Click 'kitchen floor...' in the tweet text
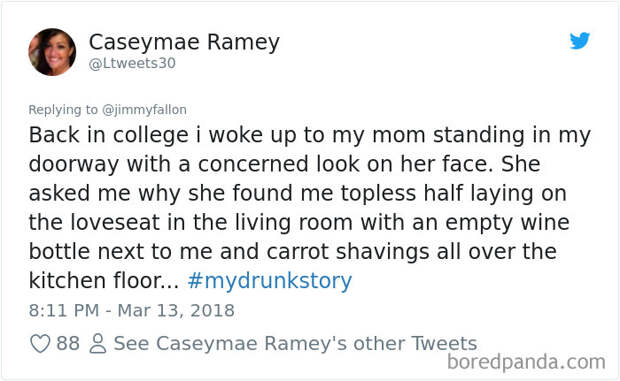Viewport: 620px width, 381px height. click(104, 281)
